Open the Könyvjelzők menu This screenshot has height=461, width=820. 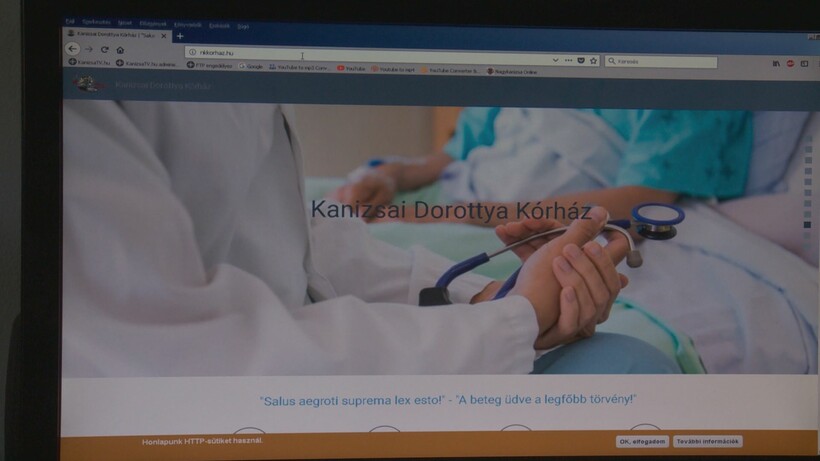[x=188, y=25]
